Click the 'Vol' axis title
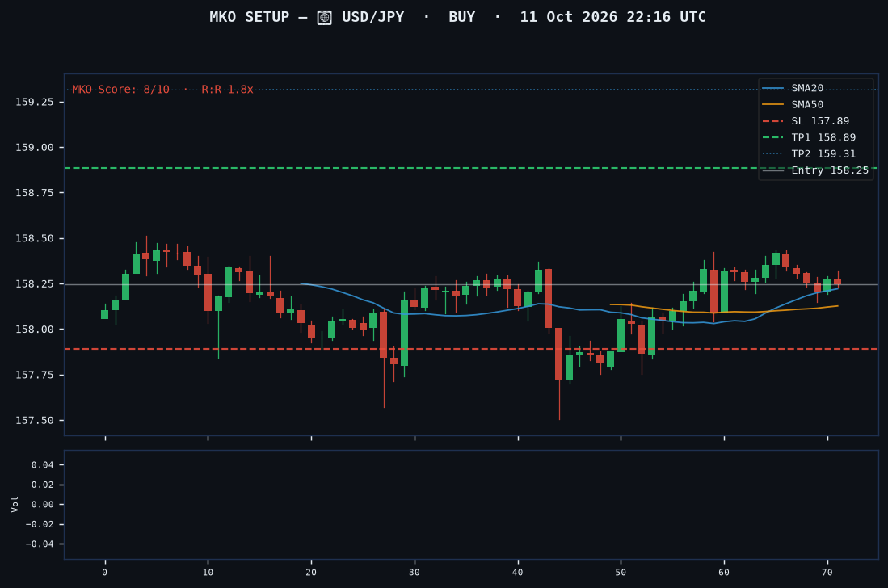Image resolution: width=888 pixels, height=588 pixels. tap(15, 504)
